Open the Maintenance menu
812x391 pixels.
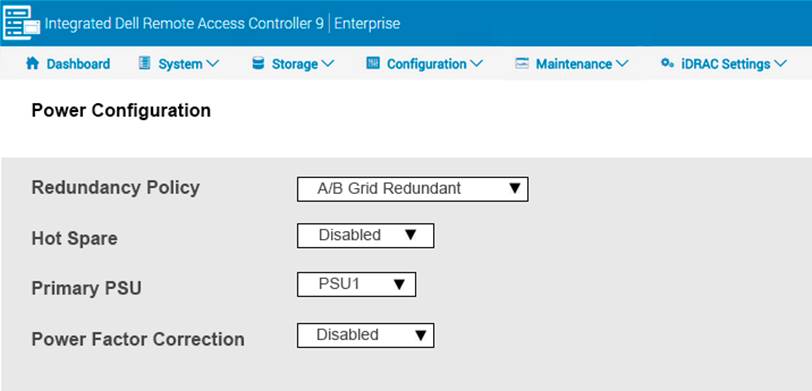[574, 64]
